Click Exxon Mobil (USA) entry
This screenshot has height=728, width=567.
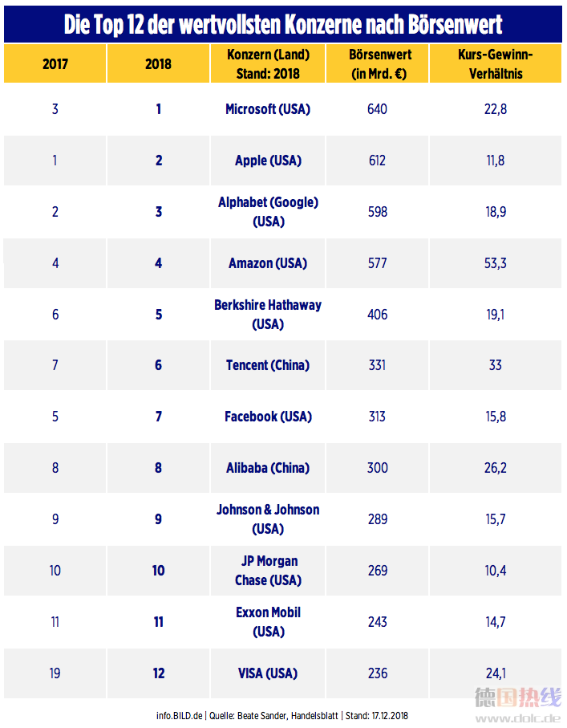point(268,622)
